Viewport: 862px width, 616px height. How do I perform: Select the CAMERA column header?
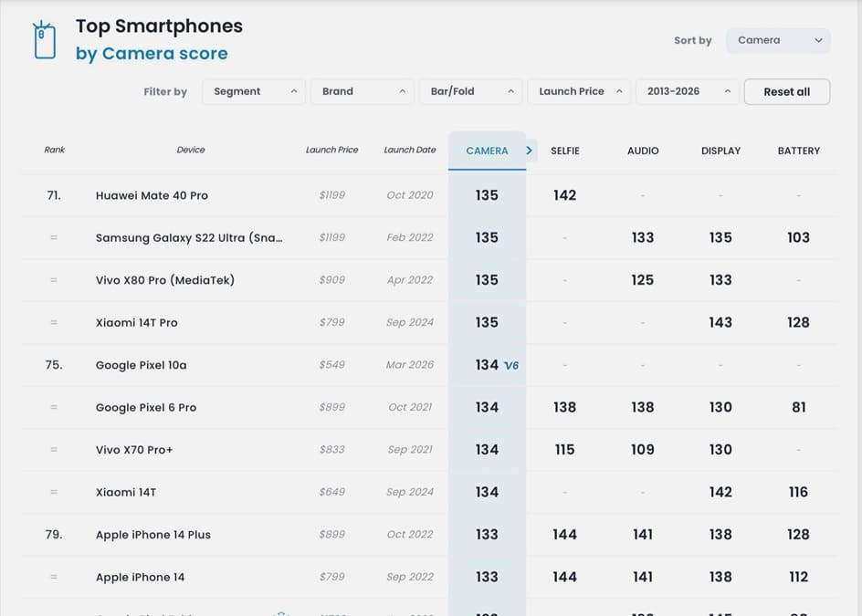[x=487, y=151]
